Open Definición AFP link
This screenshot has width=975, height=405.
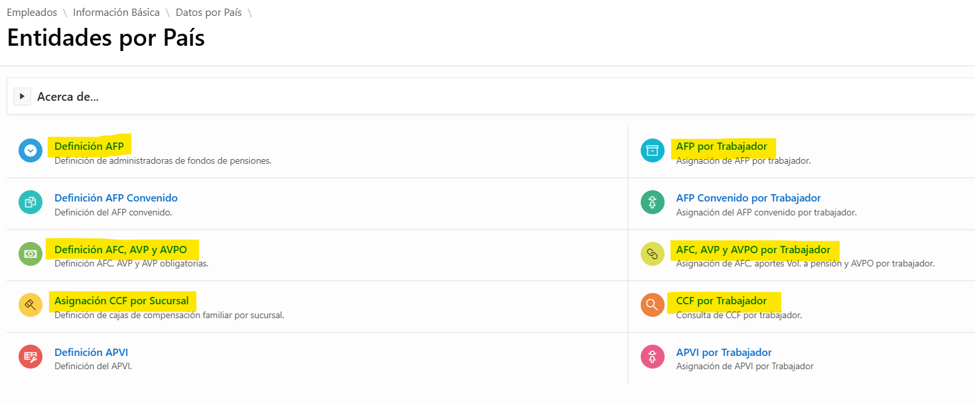[x=90, y=147]
